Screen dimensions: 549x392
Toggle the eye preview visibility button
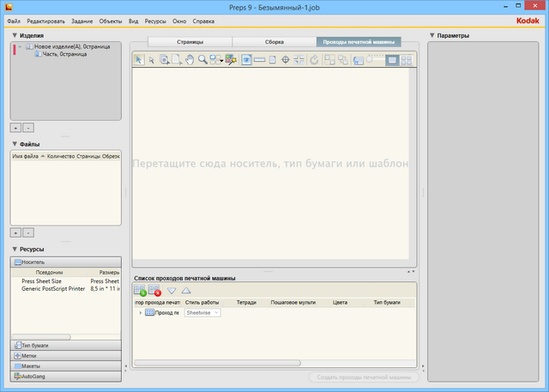point(247,60)
